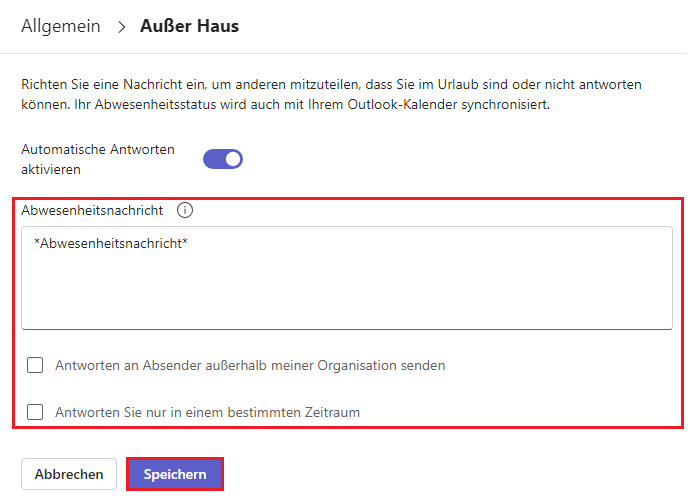Go back to the Allgemein breadcrumb
697x501 pixels.
[61, 26]
